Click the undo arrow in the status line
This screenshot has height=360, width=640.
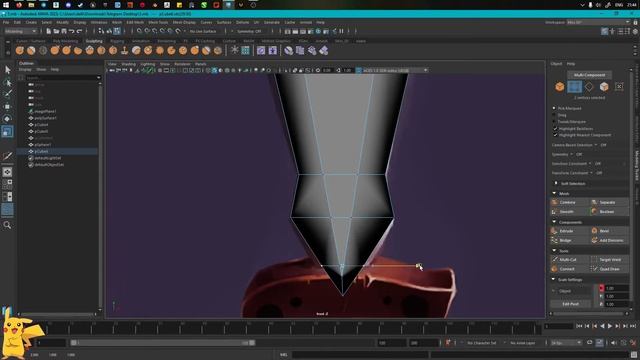point(72,31)
